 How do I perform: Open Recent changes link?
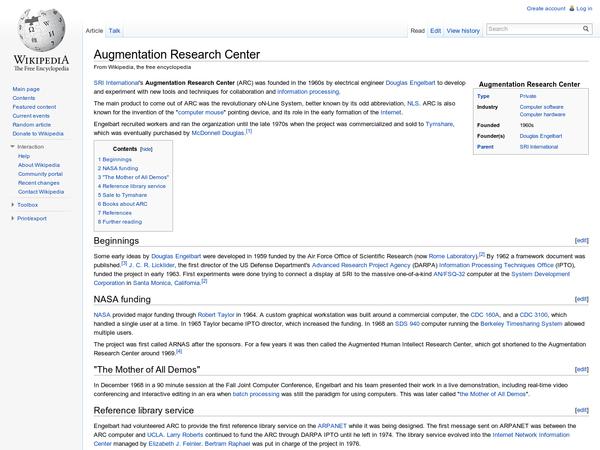[x=39, y=183]
